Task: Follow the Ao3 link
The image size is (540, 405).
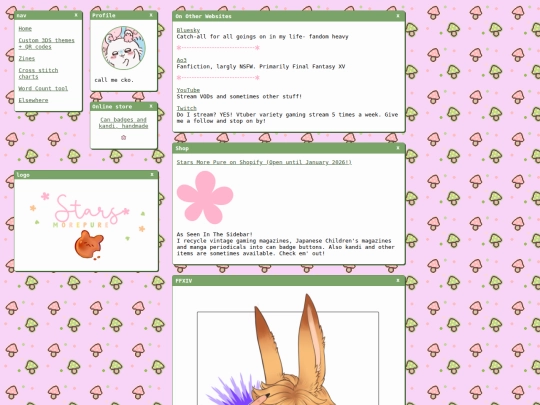Action: (x=181, y=60)
